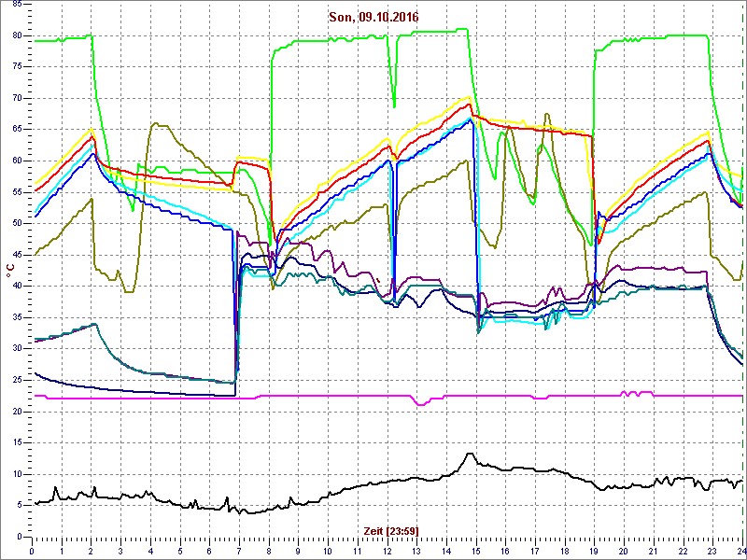747x560 pixels.
Task: Click hour 3 label on the time axis
Action: click(x=120, y=551)
